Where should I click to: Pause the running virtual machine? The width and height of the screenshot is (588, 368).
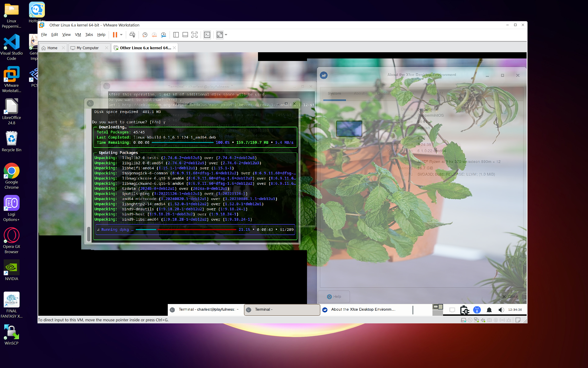(115, 35)
